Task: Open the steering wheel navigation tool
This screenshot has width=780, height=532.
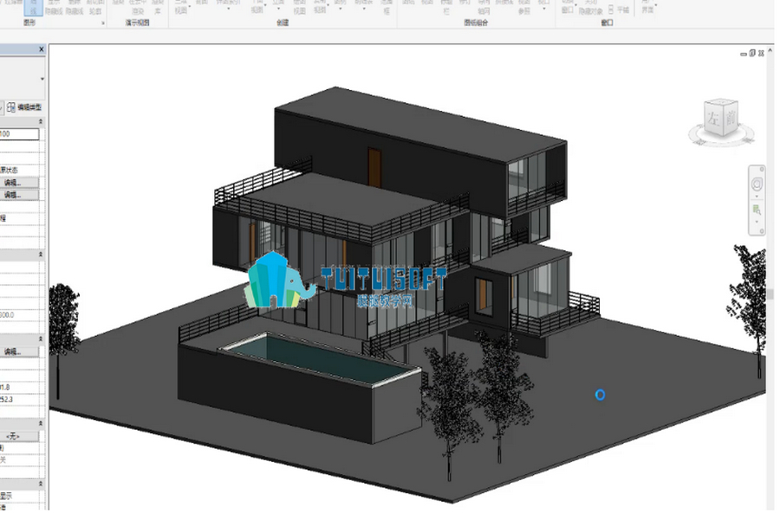Action: (x=757, y=184)
